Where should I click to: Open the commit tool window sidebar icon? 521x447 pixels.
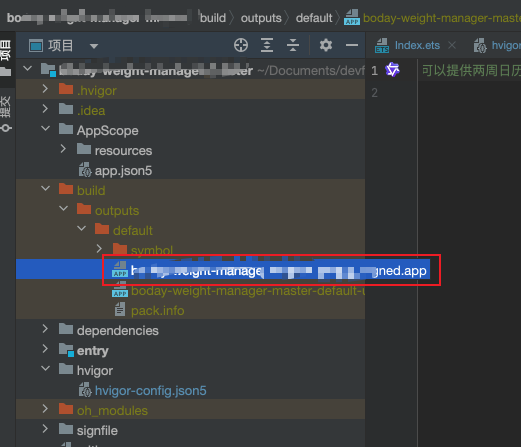(x=6, y=113)
